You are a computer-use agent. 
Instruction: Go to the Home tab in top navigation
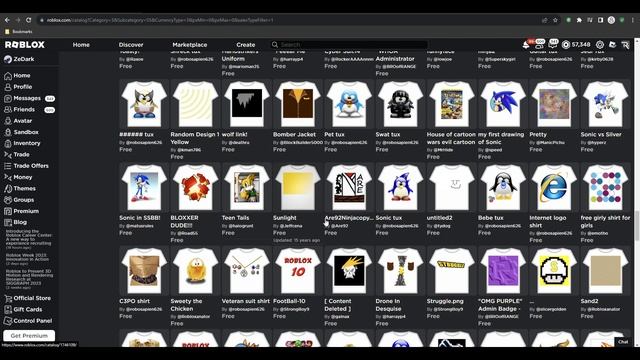click(x=81, y=45)
